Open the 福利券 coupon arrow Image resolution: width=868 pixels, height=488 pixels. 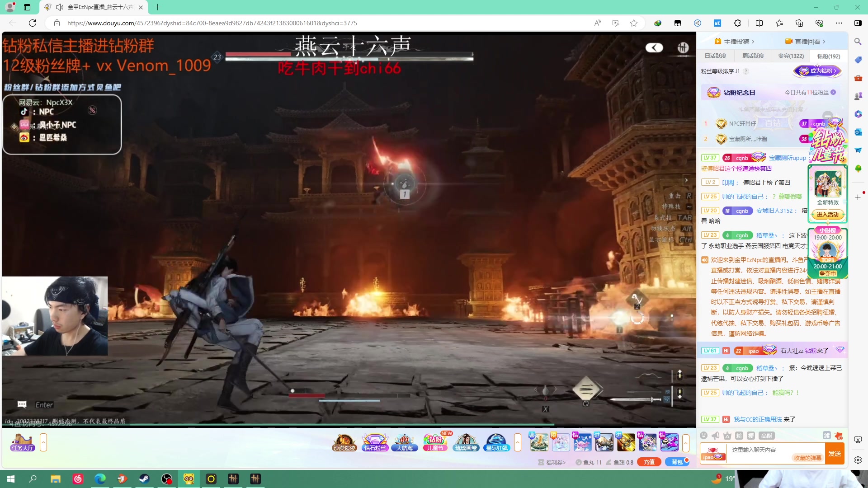click(552, 462)
